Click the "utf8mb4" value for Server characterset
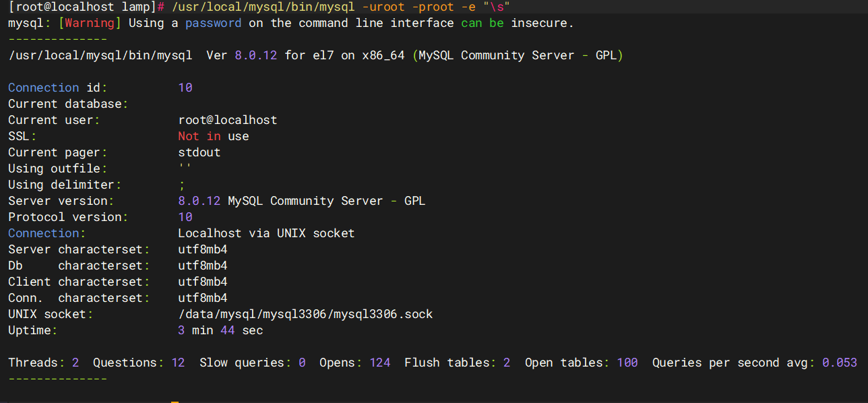The image size is (868, 403). click(203, 249)
